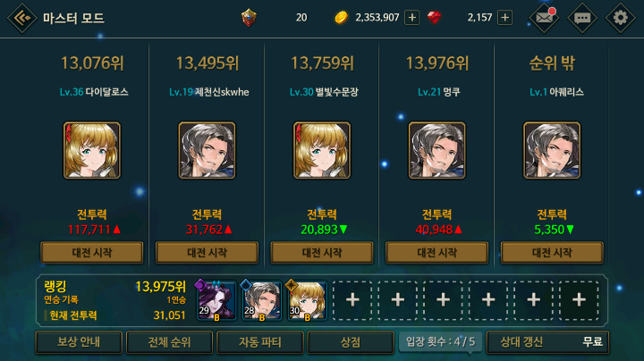Start battle against 다이달로스
This screenshot has width=644, height=361.
click(92, 252)
